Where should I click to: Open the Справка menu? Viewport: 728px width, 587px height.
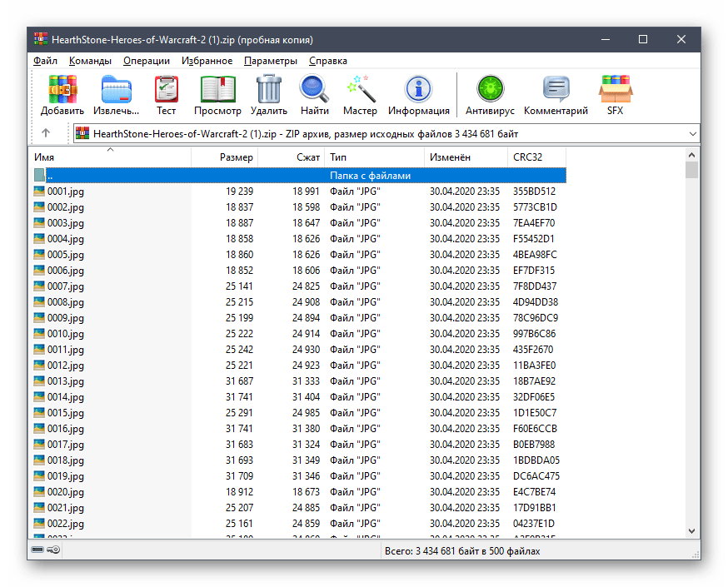pos(328,61)
